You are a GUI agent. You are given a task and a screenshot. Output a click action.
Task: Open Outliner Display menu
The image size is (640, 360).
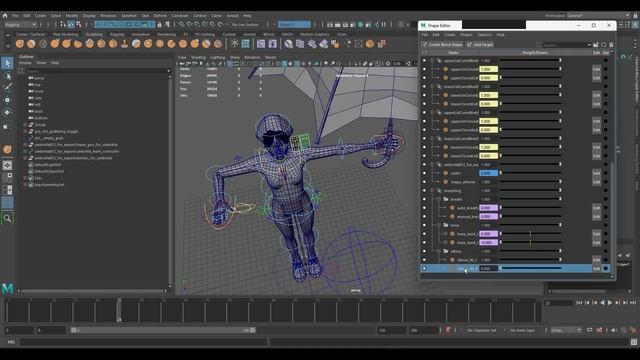pyautogui.click(x=25, y=63)
